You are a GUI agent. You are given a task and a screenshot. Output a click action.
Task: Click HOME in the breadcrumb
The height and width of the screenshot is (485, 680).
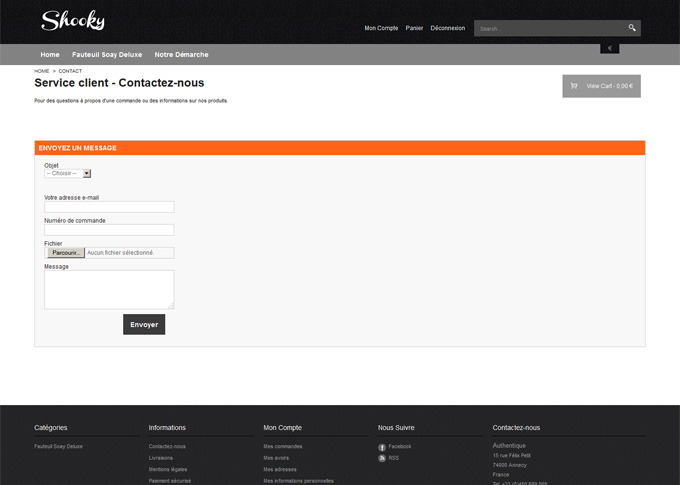click(x=41, y=71)
